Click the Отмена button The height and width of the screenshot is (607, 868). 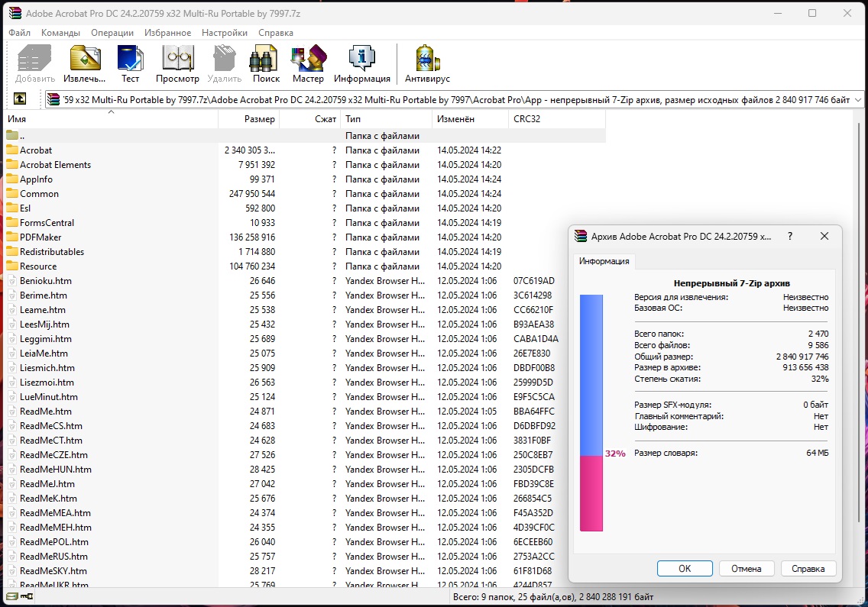tap(746, 568)
